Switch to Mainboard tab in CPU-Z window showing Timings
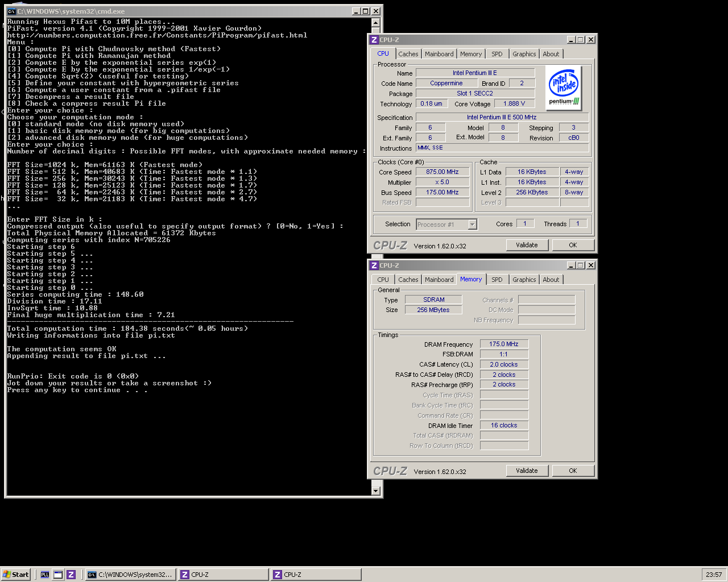 [x=439, y=280]
